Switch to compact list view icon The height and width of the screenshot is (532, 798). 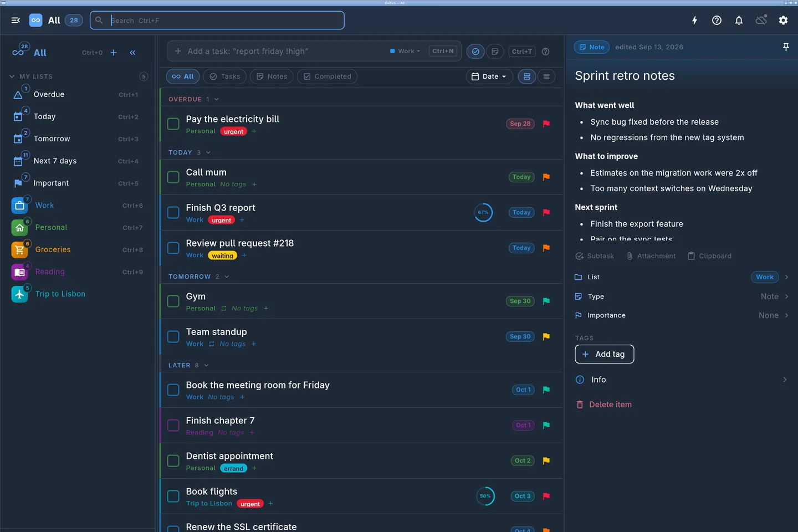[x=546, y=76]
